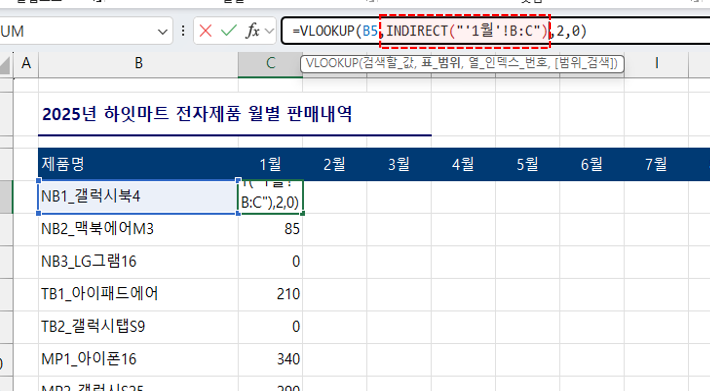
Task: Select column I header
Action: (657, 63)
